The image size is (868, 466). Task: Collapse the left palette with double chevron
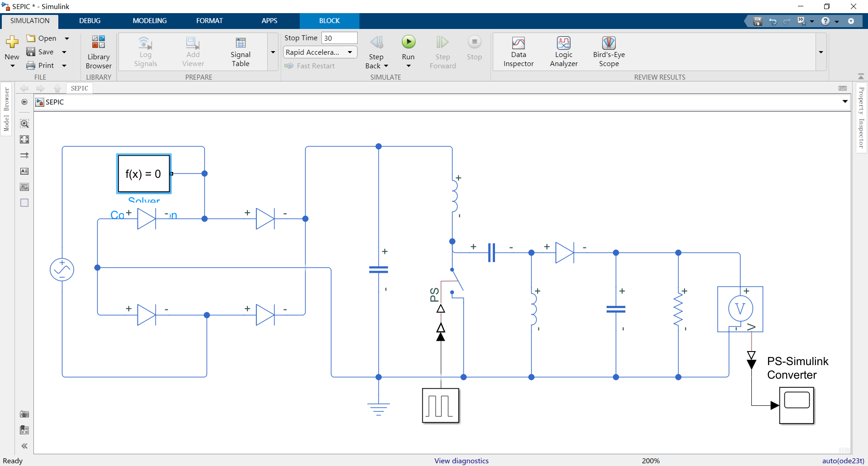[x=24, y=446]
